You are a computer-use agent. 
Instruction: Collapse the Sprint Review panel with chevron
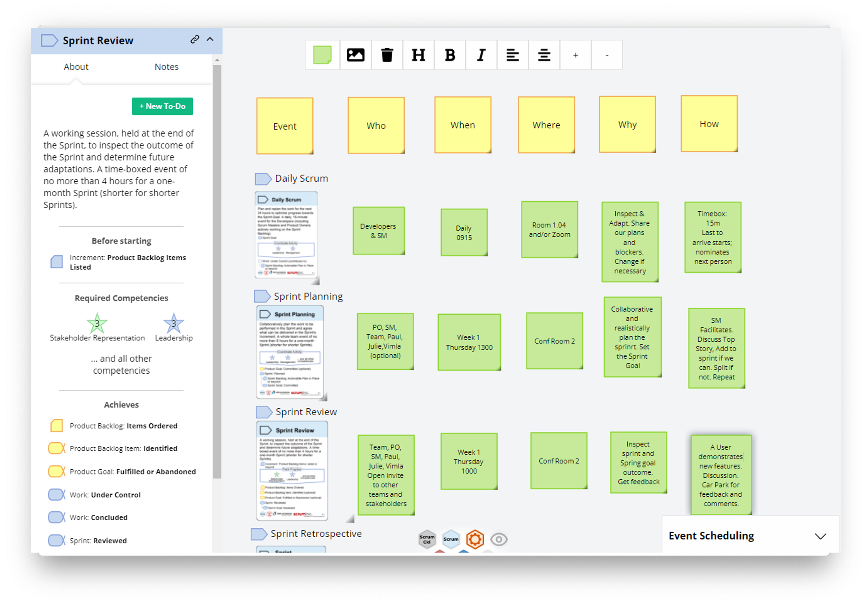tap(210, 39)
